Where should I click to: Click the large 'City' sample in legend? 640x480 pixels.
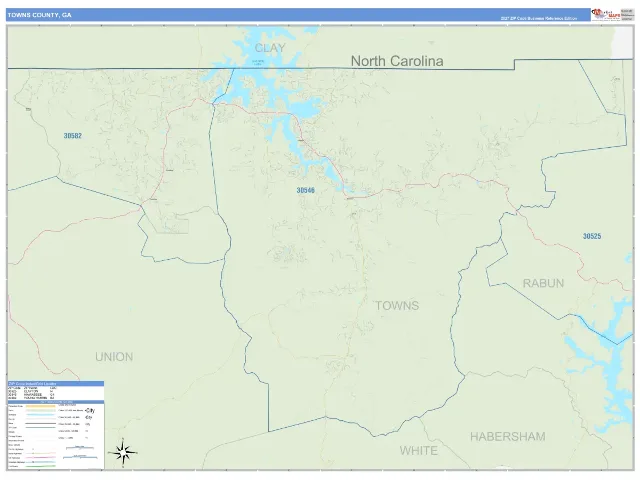[90, 411]
